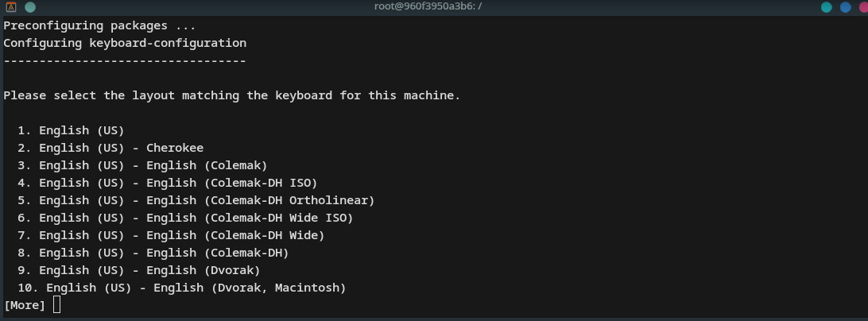Click the teal minimize circle at the right
Image resolution: width=868 pixels, height=321 pixels.
point(827,7)
